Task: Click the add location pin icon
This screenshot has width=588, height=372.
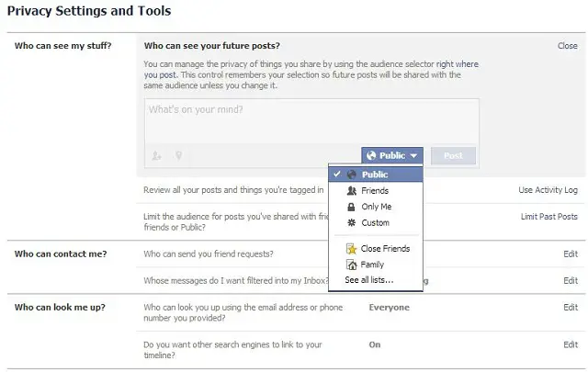Action: (x=178, y=156)
